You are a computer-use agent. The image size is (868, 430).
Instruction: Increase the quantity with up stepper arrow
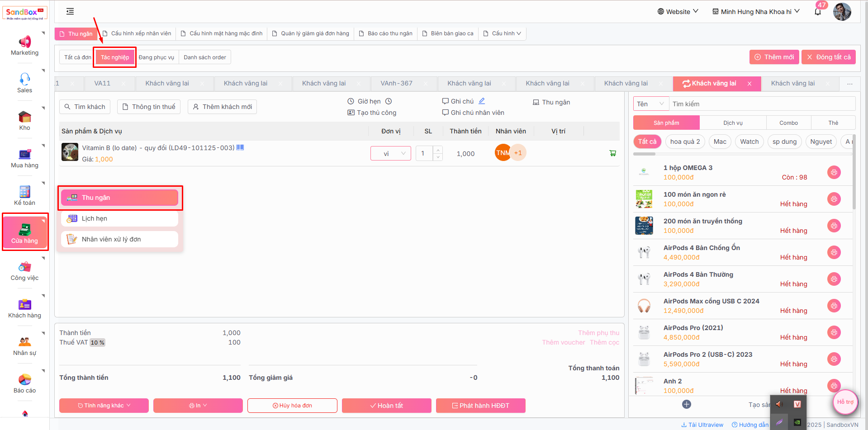438,150
